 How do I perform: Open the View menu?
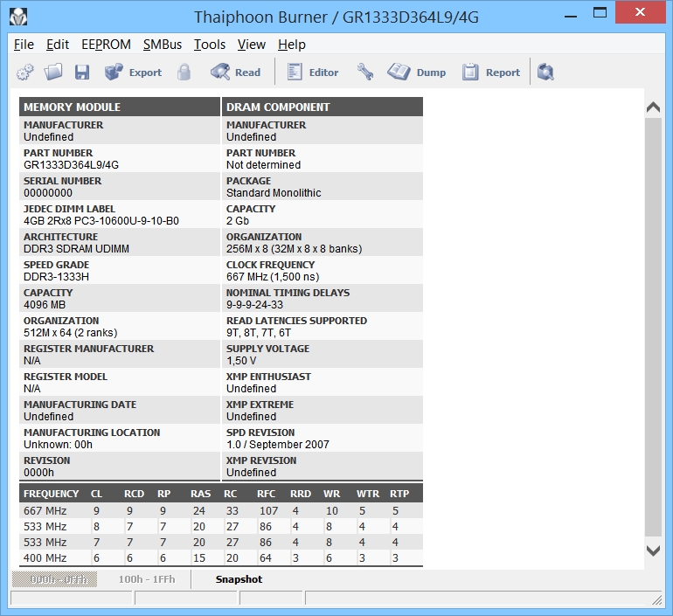[x=252, y=45]
